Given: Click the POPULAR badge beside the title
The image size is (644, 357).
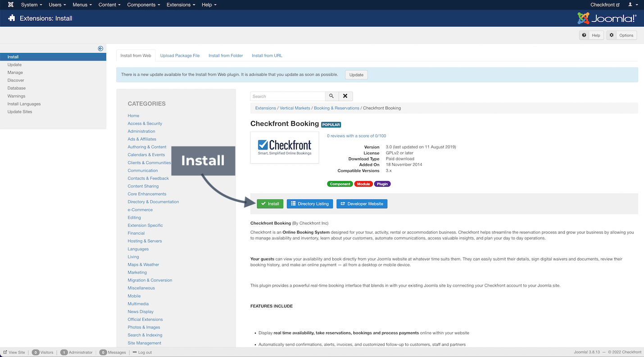Looking at the screenshot, I should pyautogui.click(x=331, y=124).
